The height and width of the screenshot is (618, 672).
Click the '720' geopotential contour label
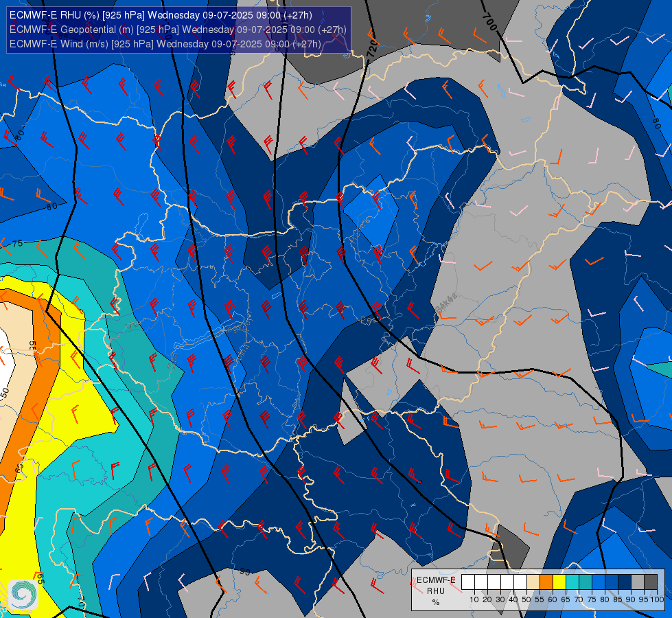click(373, 49)
